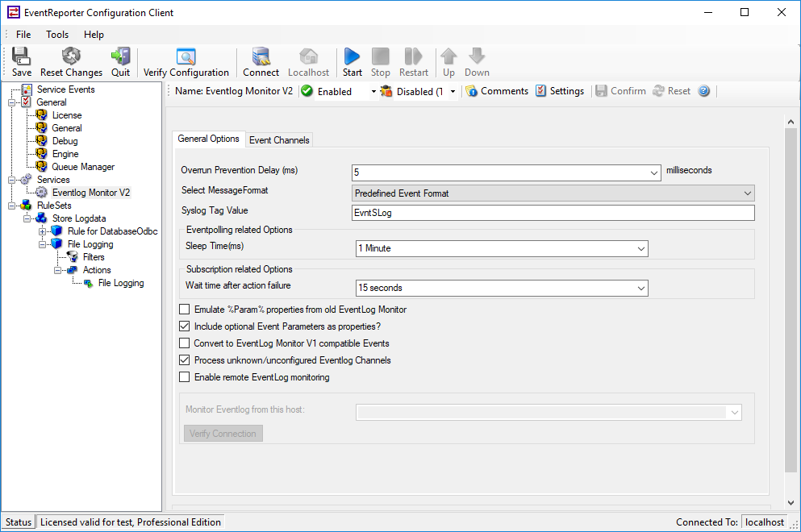Switch to General Options tab
The height and width of the screenshot is (532, 801).
coord(208,139)
